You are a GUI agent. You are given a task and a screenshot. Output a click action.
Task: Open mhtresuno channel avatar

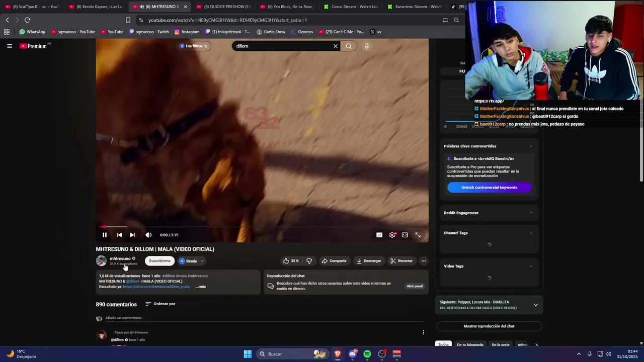[101, 260]
